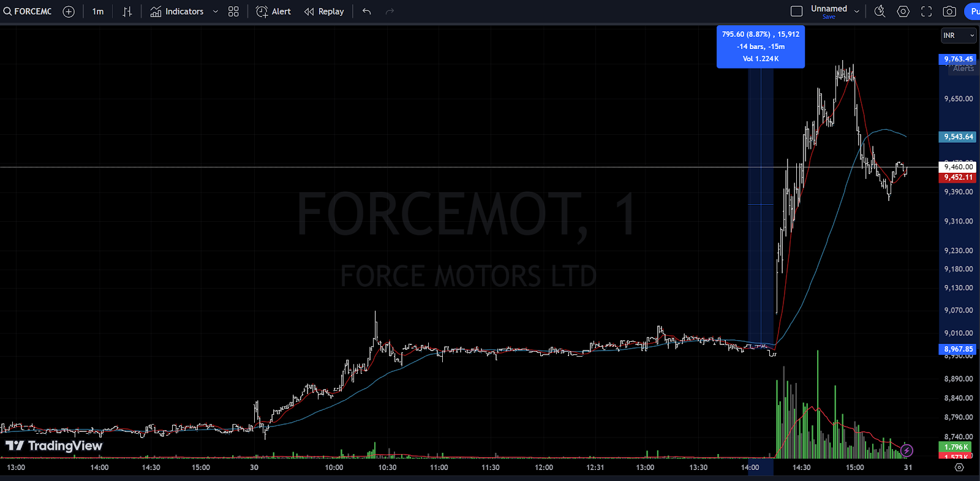Select the blue measurement tooltip box
The height and width of the screenshot is (481, 980).
(x=761, y=47)
